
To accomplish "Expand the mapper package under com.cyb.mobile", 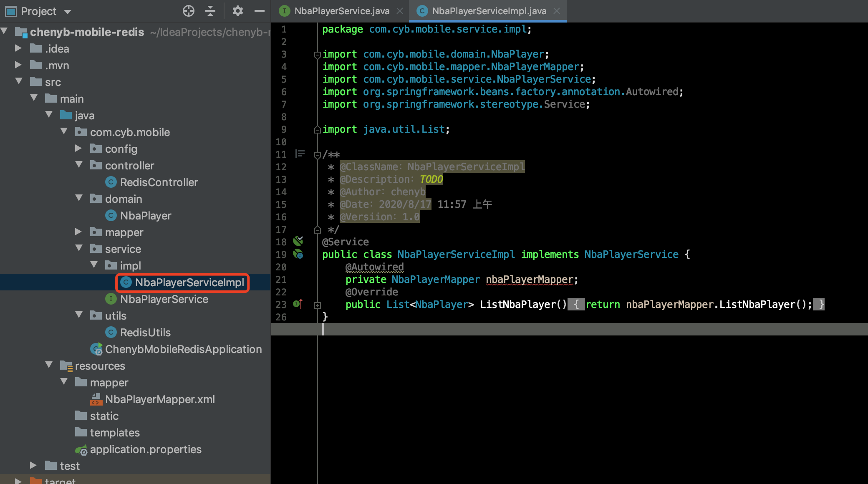I will [78, 232].
